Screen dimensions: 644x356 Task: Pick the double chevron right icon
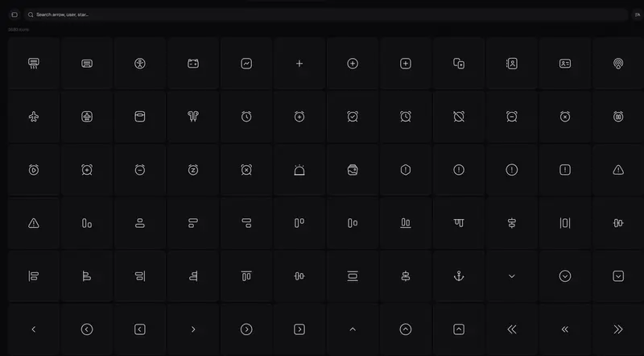point(618,329)
